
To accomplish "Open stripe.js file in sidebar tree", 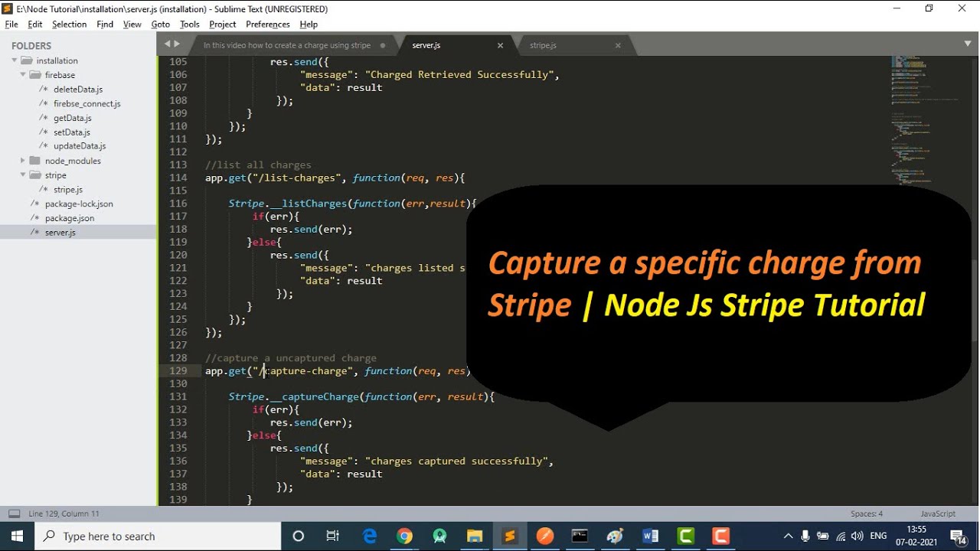I will click(68, 190).
